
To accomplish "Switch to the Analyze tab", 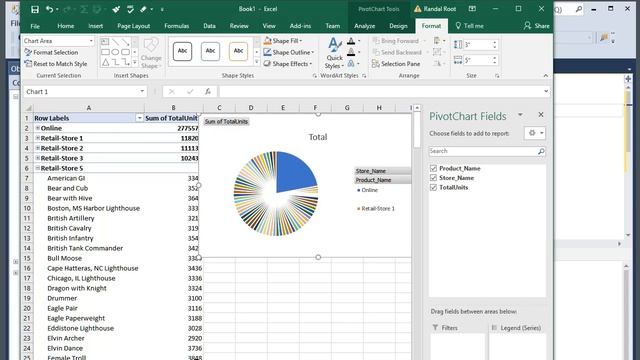I will click(x=364, y=26).
